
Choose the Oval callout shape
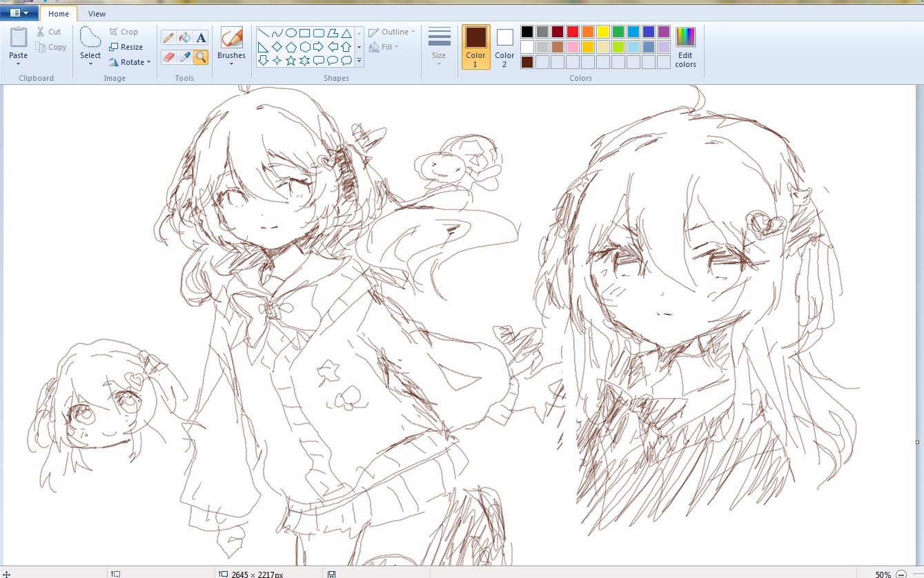point(332,61)
